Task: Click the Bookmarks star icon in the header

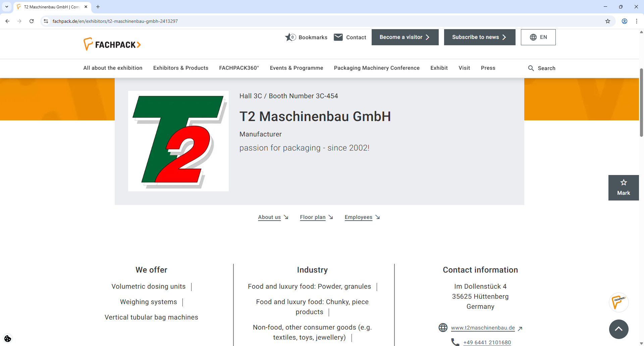Action: click(x=289, y=37)
